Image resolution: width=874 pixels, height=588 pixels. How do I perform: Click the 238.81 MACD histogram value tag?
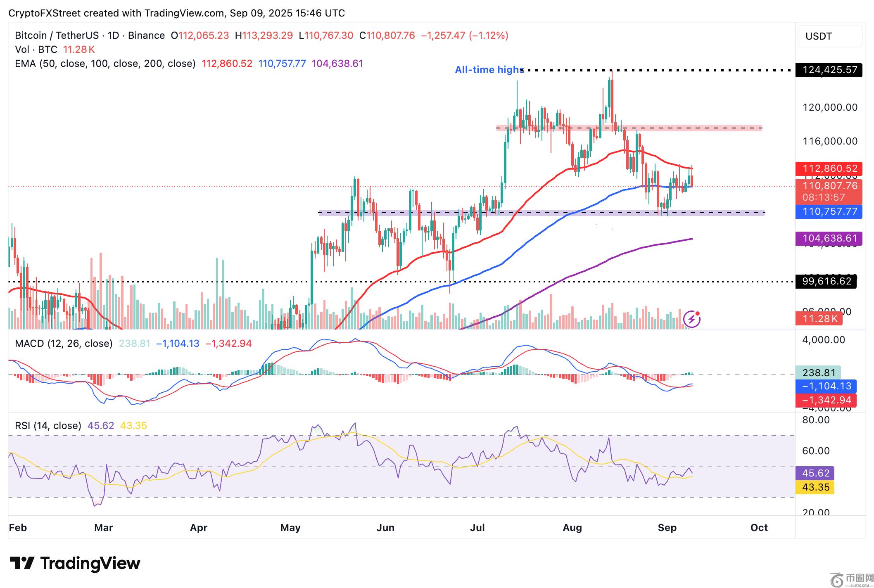[x=818, y=373]
